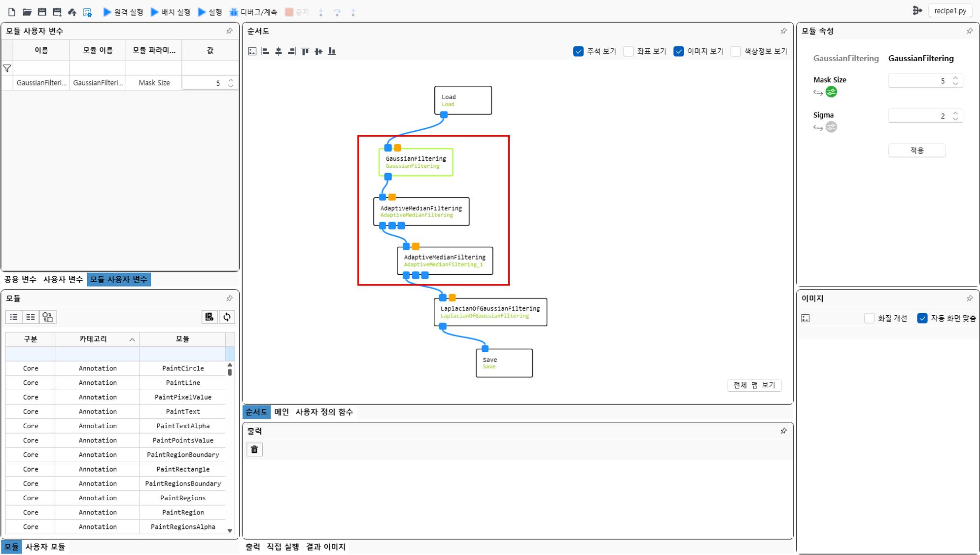Click the cloud upload icon
Screen dimensions: 980x555
point(72,12)
